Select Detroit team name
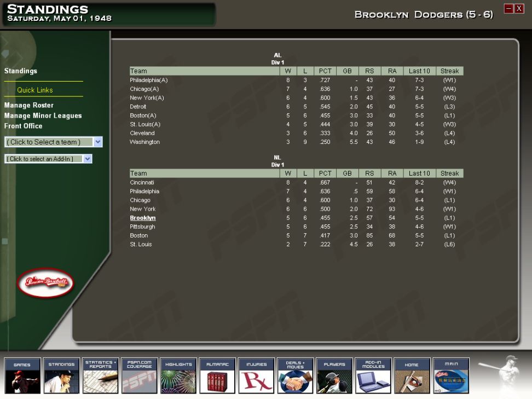Viewport: 532px width, 399px height. click(x=138, y=107)
